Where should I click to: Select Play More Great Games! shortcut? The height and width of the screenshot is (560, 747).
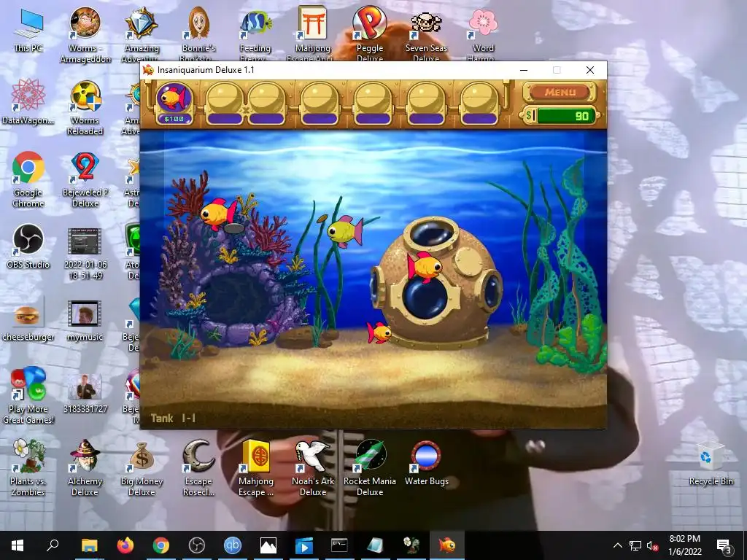pyautogui.click(x=28, y=396)
